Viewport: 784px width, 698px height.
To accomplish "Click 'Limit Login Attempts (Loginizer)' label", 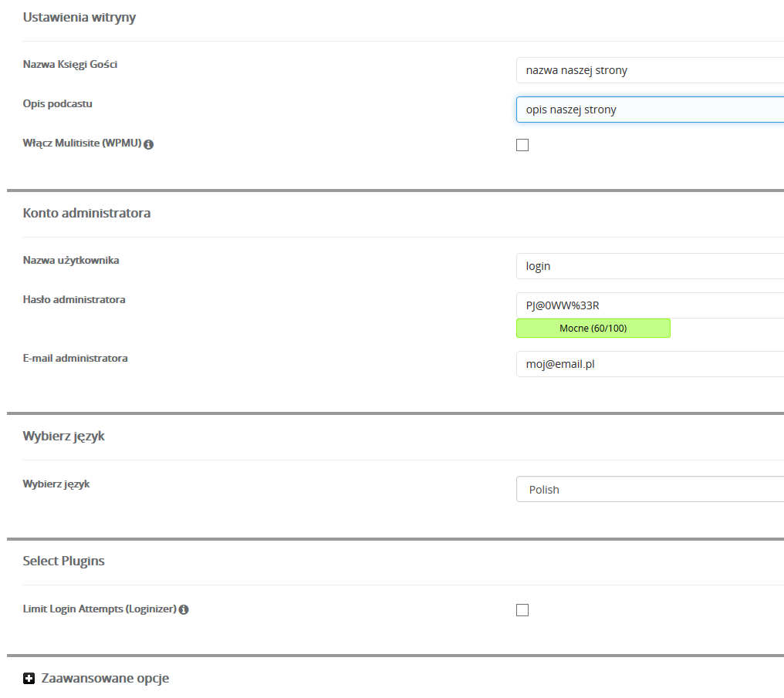I will click(100, 609).
